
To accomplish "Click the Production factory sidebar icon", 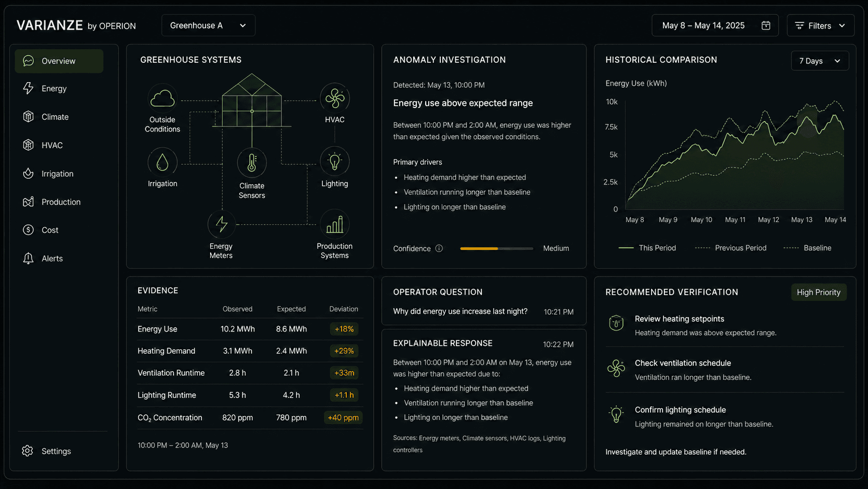I will (x=28, y=202).
